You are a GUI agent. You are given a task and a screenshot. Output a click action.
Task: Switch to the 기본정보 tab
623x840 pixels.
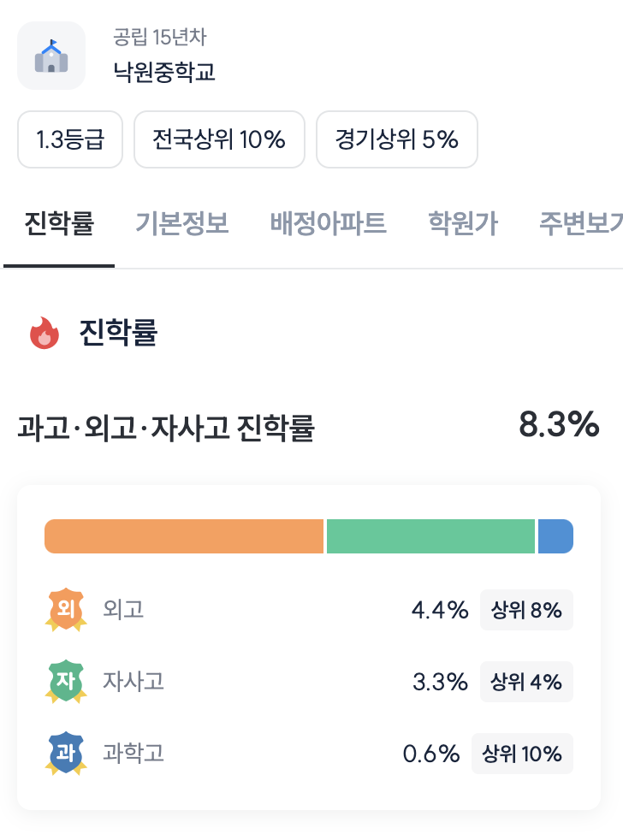click(x=182, y=224)
